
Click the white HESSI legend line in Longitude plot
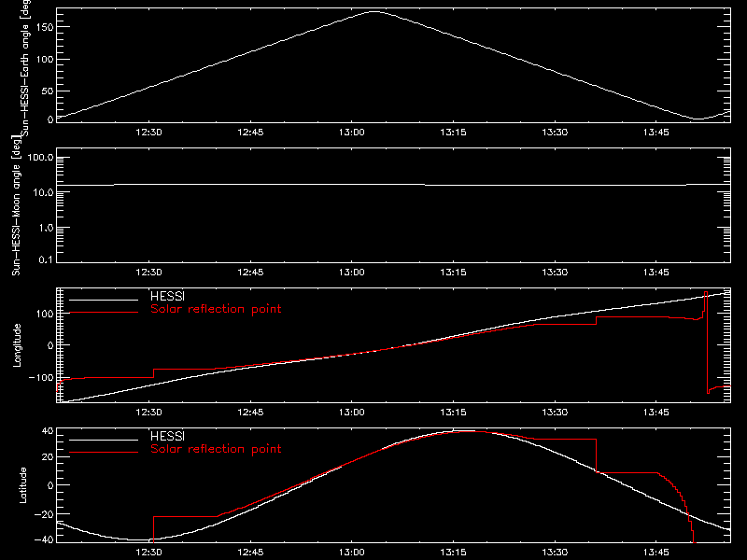click(x=104, y=300)
